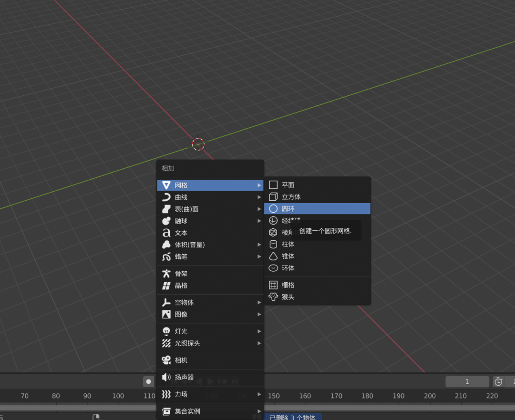This screenshot has height=420, width=515.
Task: Click the 图像 image icon
Action: pyautogui.click(x=166, y=314)
